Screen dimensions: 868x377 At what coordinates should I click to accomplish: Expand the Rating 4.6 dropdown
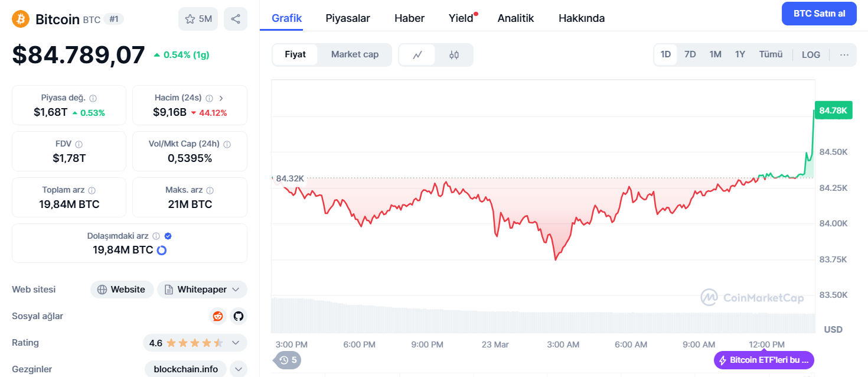tap(236, 343)
